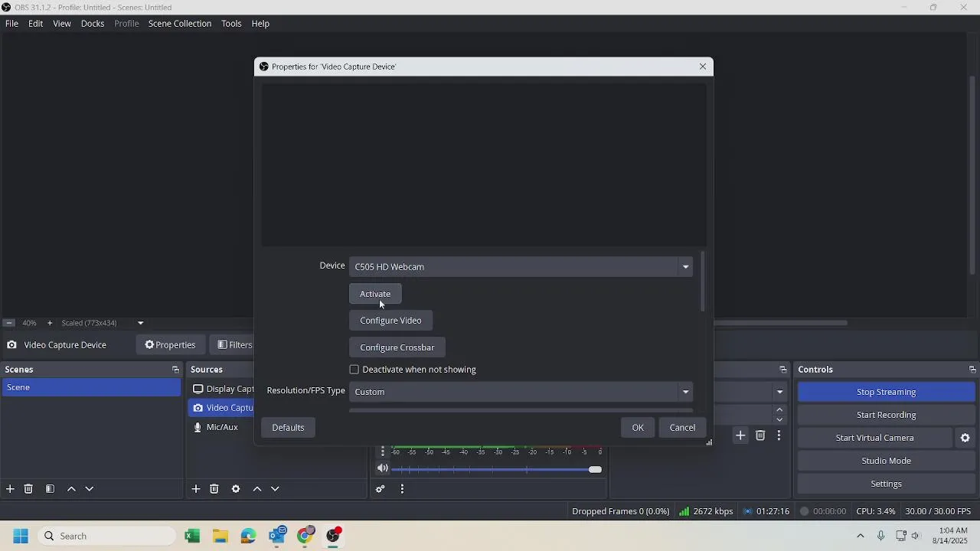Remove transition with trash icon in transitions dock

click(x=760, y=435)
